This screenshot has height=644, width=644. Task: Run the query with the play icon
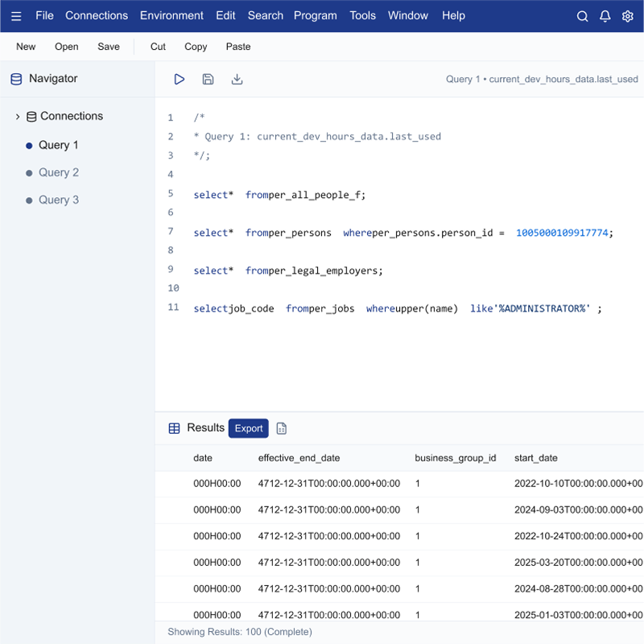click(x=180, y=79)
